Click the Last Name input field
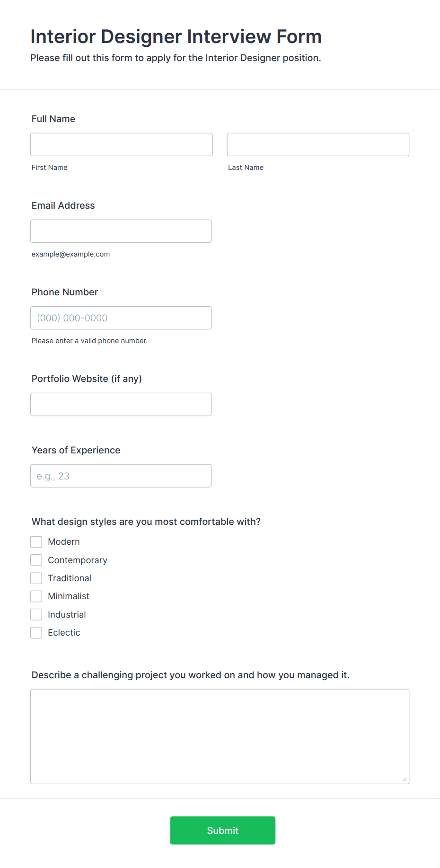 coord(318,144)
